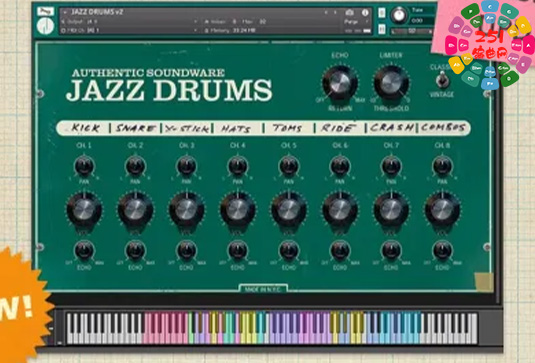Screen dimensions: 535x363
Task: Flip the Classic/Vintage toggle switch
Action: pos(442,81)
